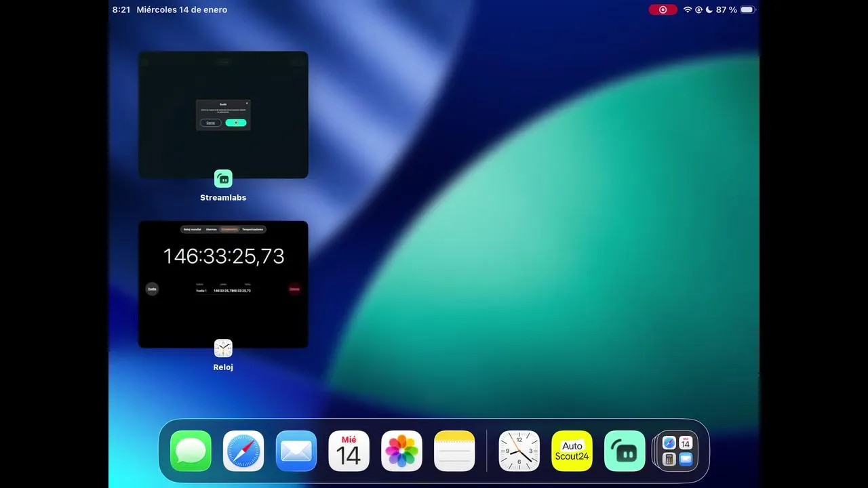
Task: Open the Reloj window thumbnail
Action: [223, 285]
